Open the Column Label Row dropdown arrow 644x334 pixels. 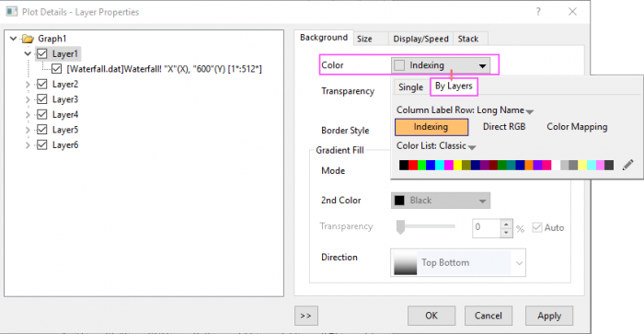[530, 111]
